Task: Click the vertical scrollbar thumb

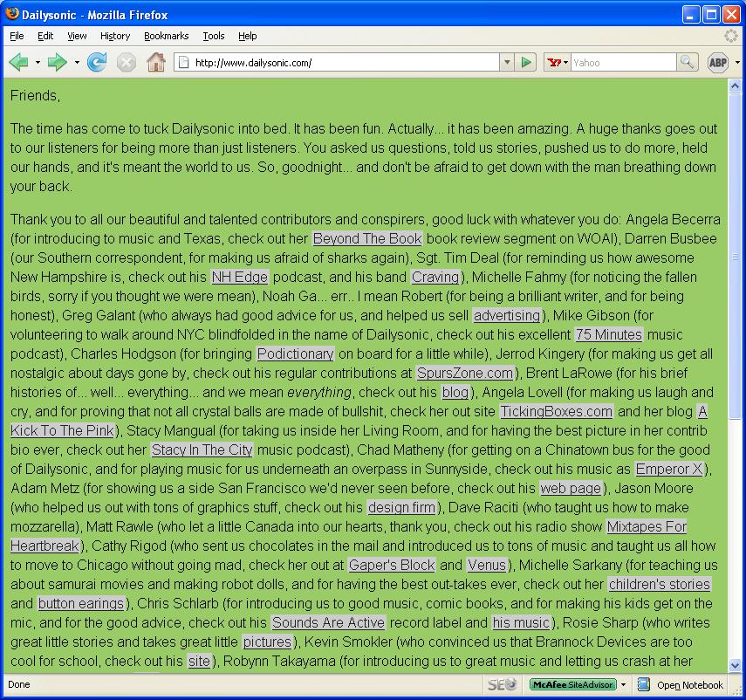Action: [735, 256]
